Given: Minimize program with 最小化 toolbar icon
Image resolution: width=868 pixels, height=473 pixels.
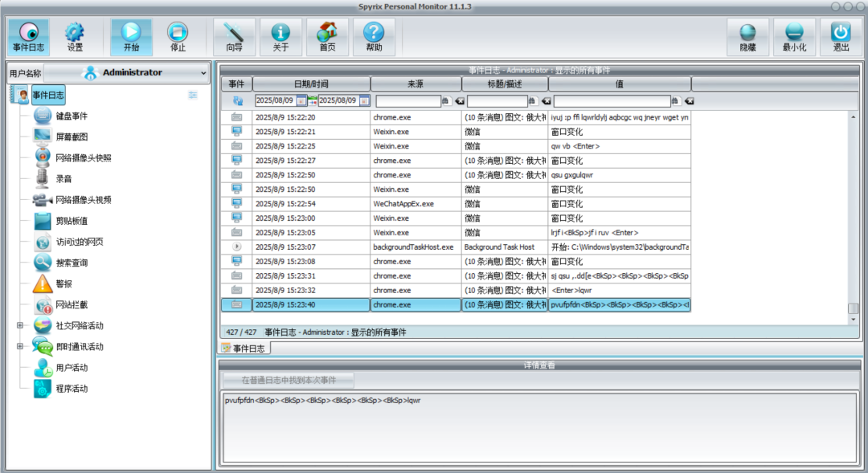Looking at the screenshot, I should [x=794, y=37].
